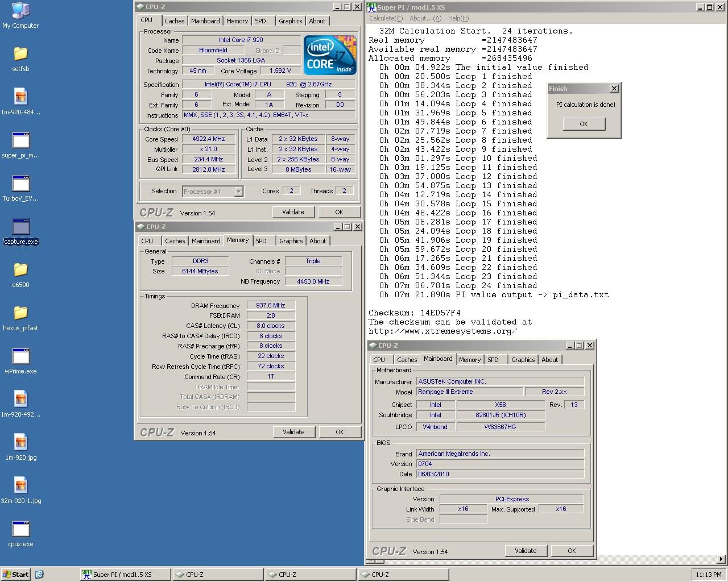Switch to Mainboard tab in top CPU-Z
Image resolution: width=728 pixels, height=582 pixels.
coord(205,21)
